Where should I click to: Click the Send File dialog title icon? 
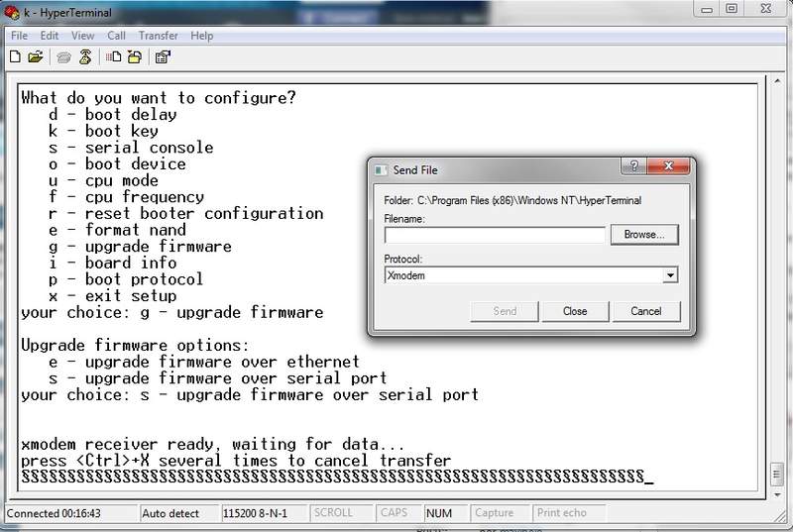(x=381, y=170)
